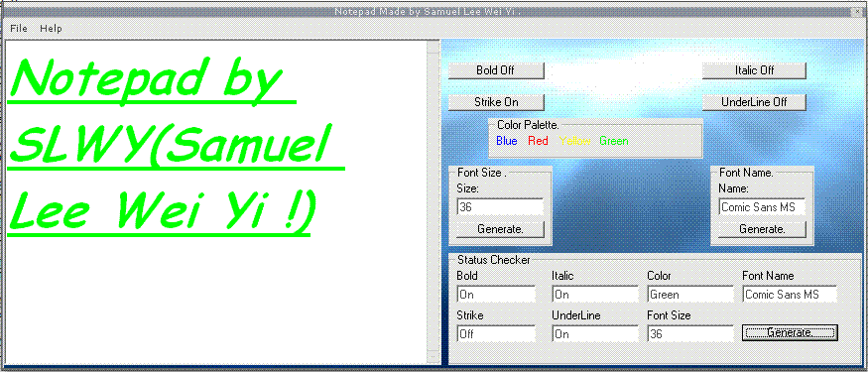The width and height of the screenshot is (868, 372).
Task: Click the Strike status field showing Off
Action: coord(496,333)
